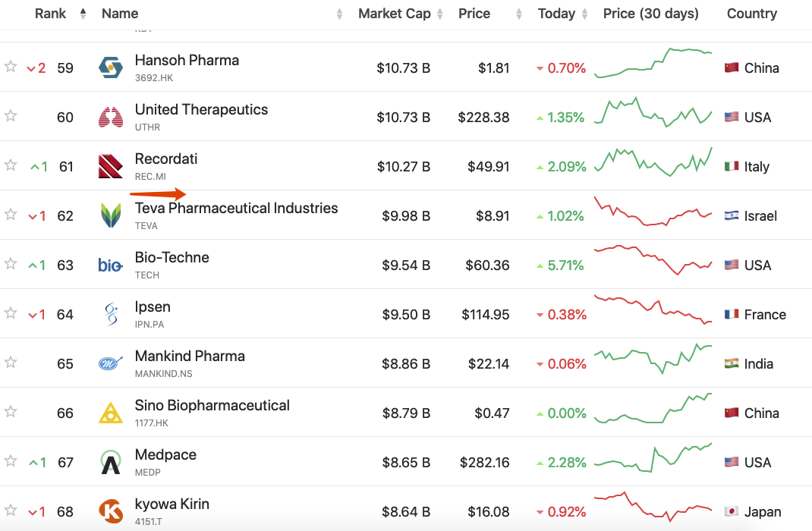Star Mankind Pharma as a favorite

pos(11,363)
